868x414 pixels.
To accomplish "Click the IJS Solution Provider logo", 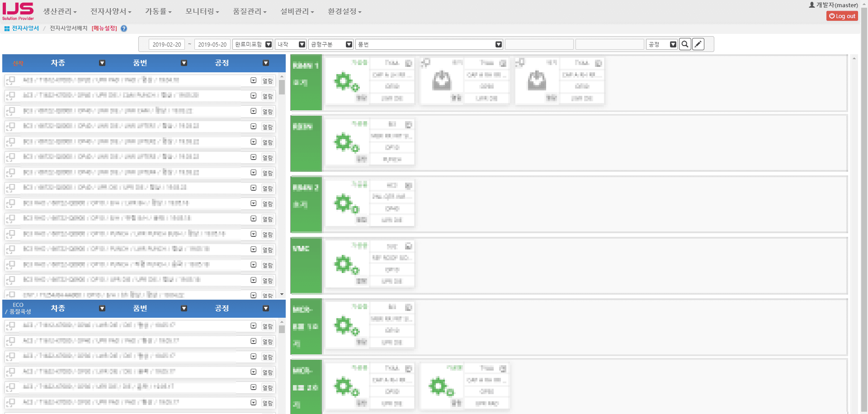I will coord(17,11).
